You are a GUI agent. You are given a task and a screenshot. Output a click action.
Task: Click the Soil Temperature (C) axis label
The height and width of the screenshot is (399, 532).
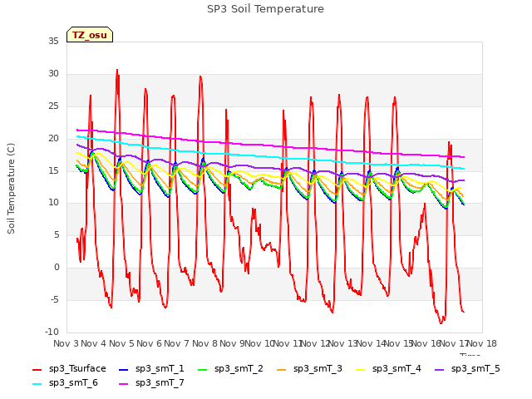tap(11, 189)
